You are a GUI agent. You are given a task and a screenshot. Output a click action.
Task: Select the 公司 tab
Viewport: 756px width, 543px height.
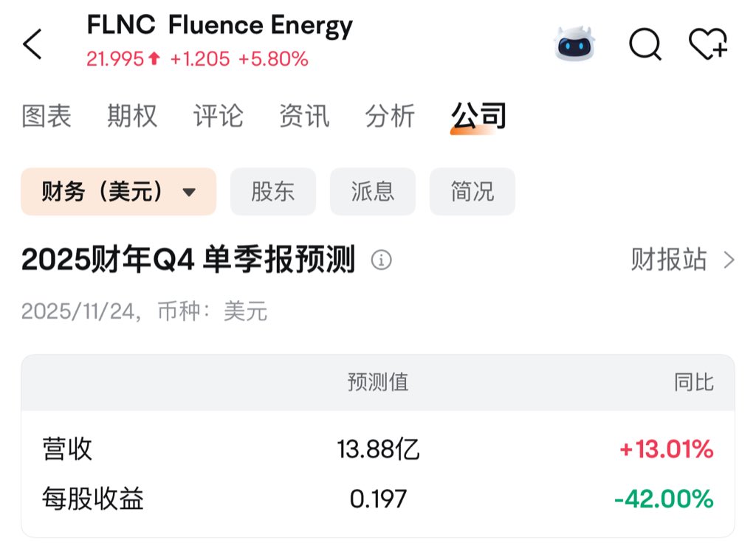478,117
